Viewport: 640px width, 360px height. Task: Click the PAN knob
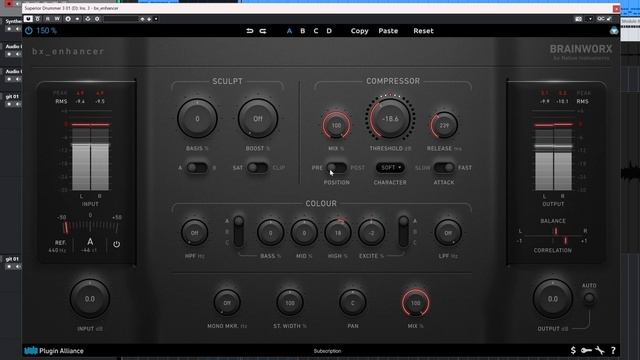[353, 303]
